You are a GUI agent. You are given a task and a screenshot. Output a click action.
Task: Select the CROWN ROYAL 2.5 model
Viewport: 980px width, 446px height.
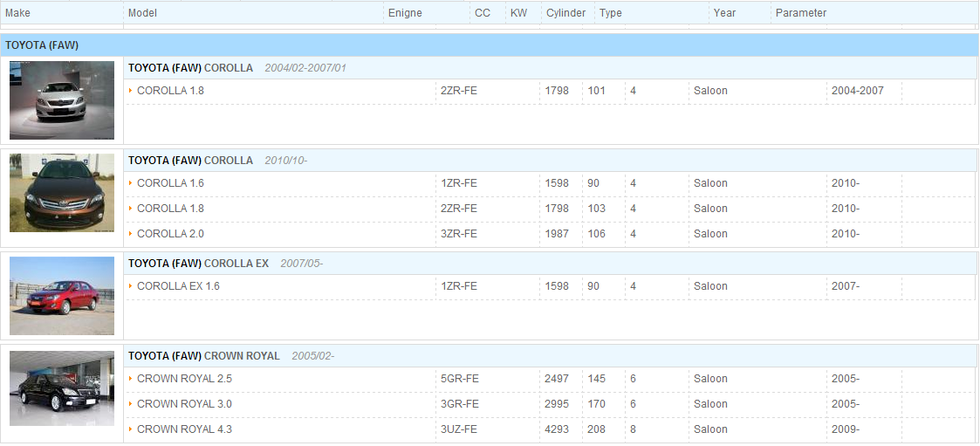184,379
